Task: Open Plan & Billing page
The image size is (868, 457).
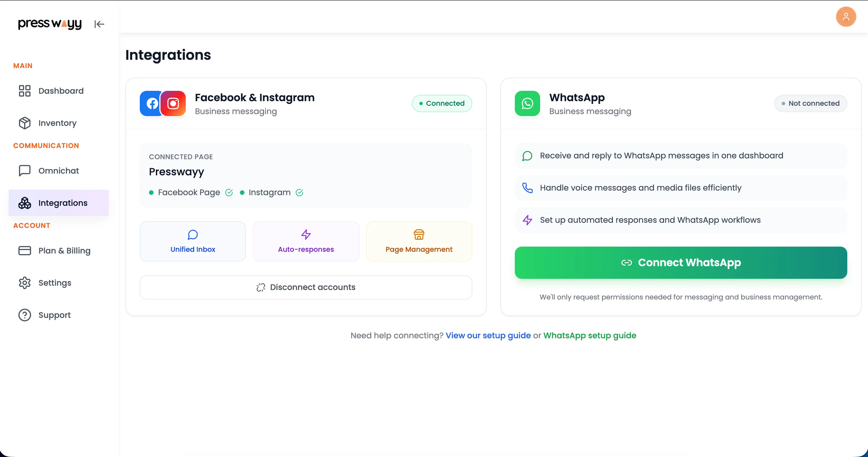Action: click(59, 251)
